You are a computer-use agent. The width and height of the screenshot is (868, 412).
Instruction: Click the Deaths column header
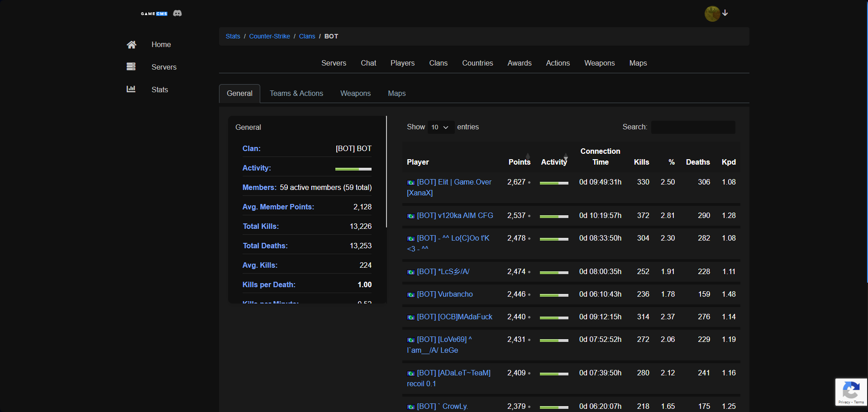coord(698,162)
